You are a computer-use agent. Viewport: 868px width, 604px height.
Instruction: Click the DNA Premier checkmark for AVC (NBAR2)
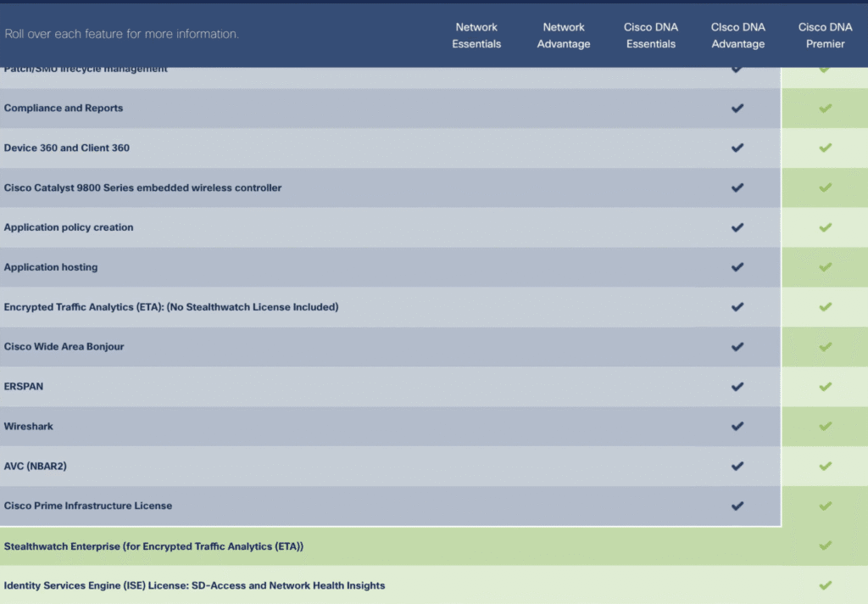click(x=825, y=467)
